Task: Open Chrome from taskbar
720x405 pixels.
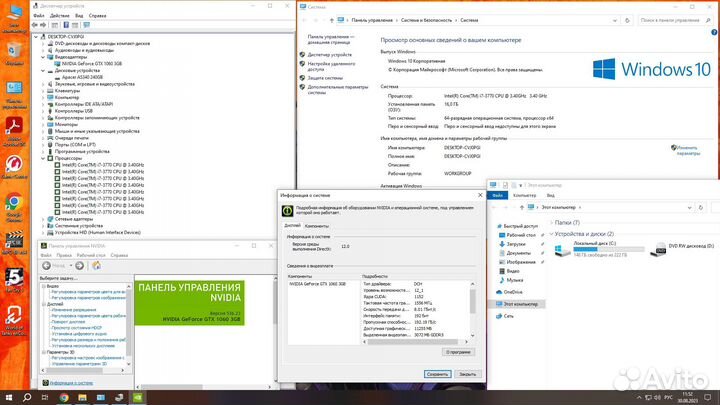Action: (63, 398)
